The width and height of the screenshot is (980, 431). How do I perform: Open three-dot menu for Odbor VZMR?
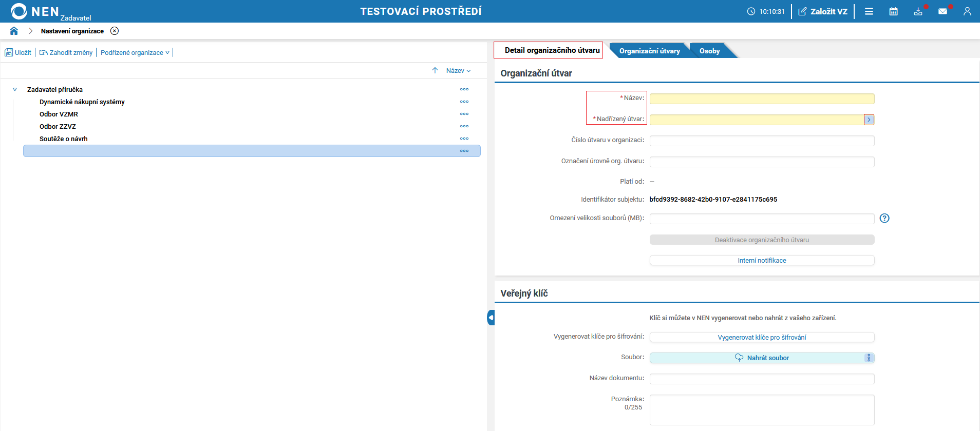click(x=464, y=114)
